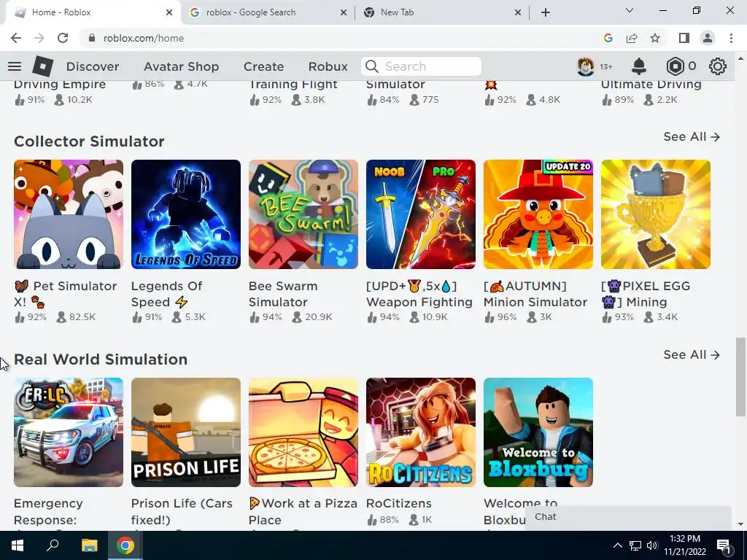Open the Legends Of Speed title link
Screen dimensions: 747x560
click(167, 294)
